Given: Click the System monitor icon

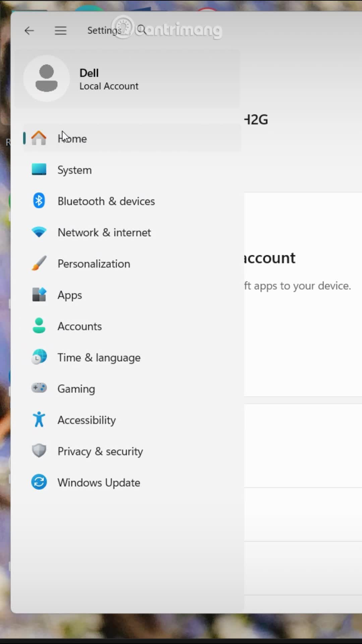Looking at the screenshot, I should point(39,169).
